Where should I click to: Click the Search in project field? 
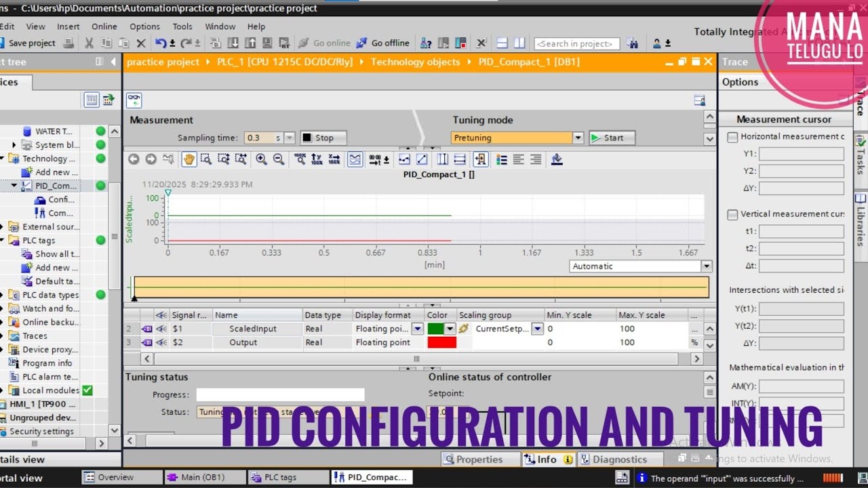click(577, 43)
